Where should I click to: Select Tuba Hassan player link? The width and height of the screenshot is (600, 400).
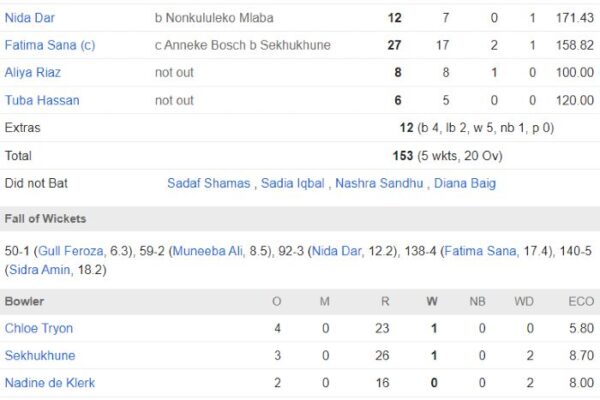(x=42, y=101)
